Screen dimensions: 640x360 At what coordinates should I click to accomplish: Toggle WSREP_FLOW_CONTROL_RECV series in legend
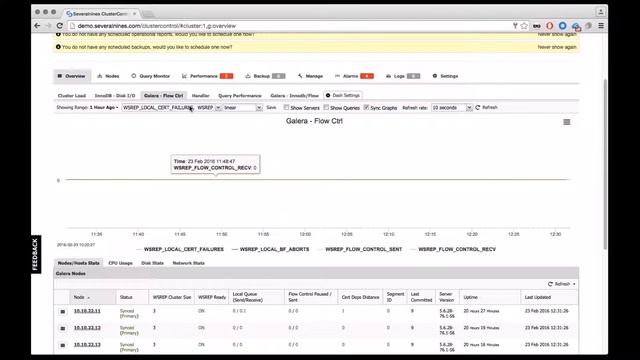click(453, 249)
